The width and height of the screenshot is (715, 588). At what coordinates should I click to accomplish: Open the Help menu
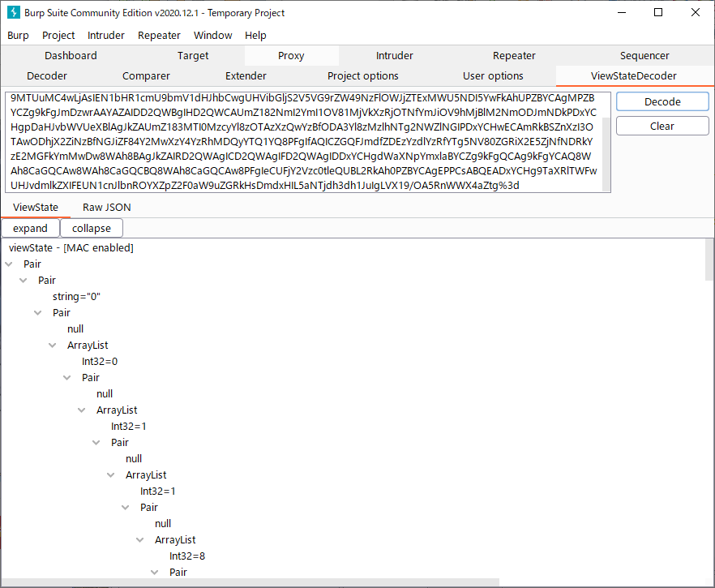tap(255, 35)
